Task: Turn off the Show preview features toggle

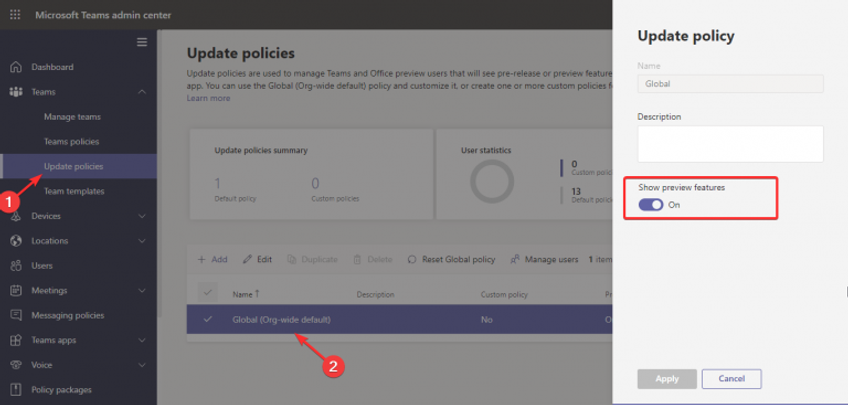Action: (651, 205)
